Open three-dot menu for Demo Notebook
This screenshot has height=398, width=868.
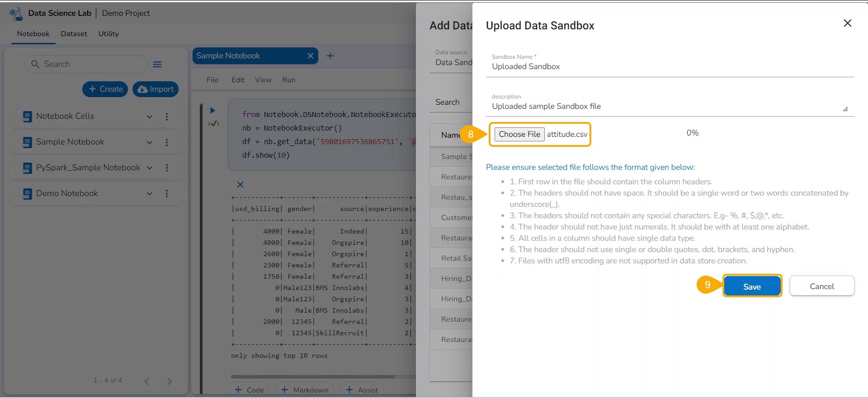[167, 194]
